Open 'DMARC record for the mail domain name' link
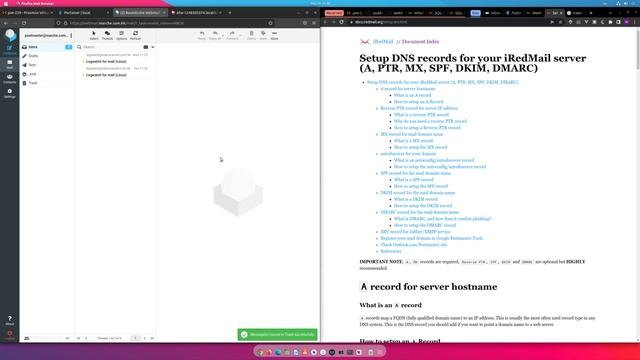The width and height of the screenshot is (640, 360). coord(420,212)
